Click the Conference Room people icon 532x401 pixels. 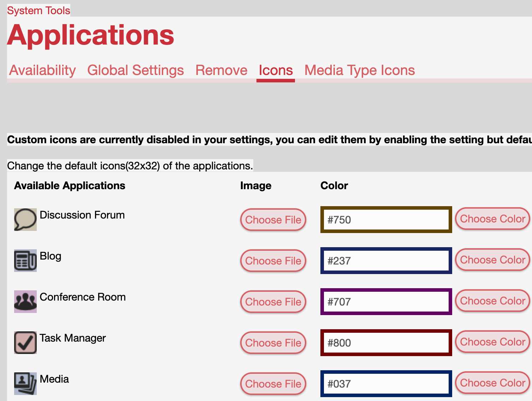(x=25, y=302)
